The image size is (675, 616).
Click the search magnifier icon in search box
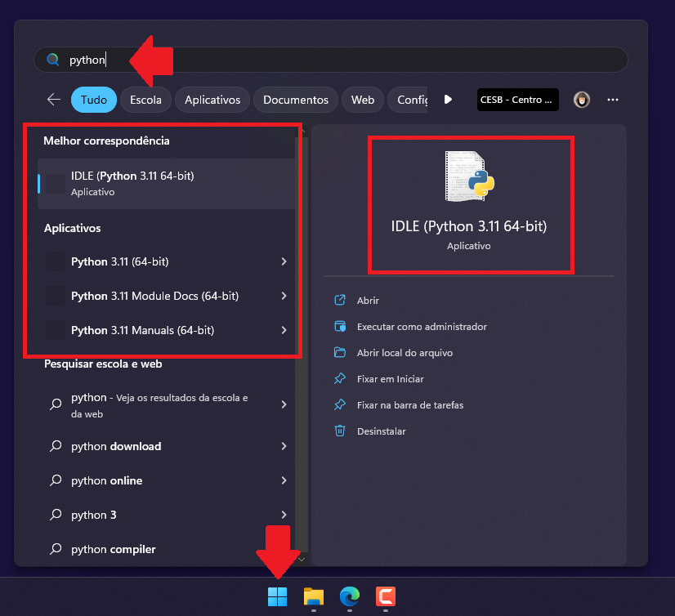coord(52,60)
